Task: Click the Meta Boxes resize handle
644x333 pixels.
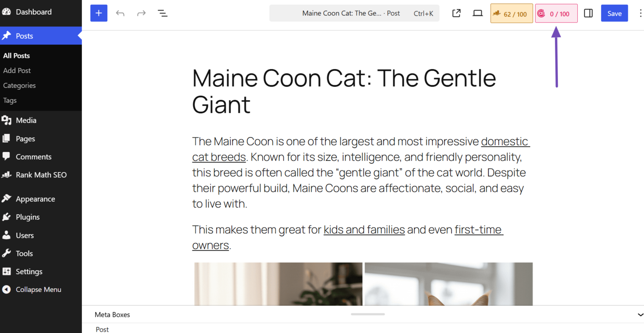Action: (368, 314)
